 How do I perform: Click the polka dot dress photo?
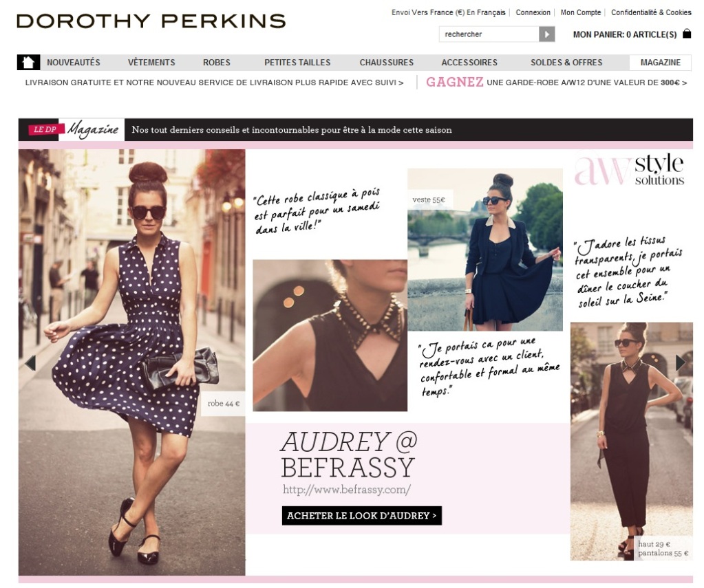(x=132, y=362)
